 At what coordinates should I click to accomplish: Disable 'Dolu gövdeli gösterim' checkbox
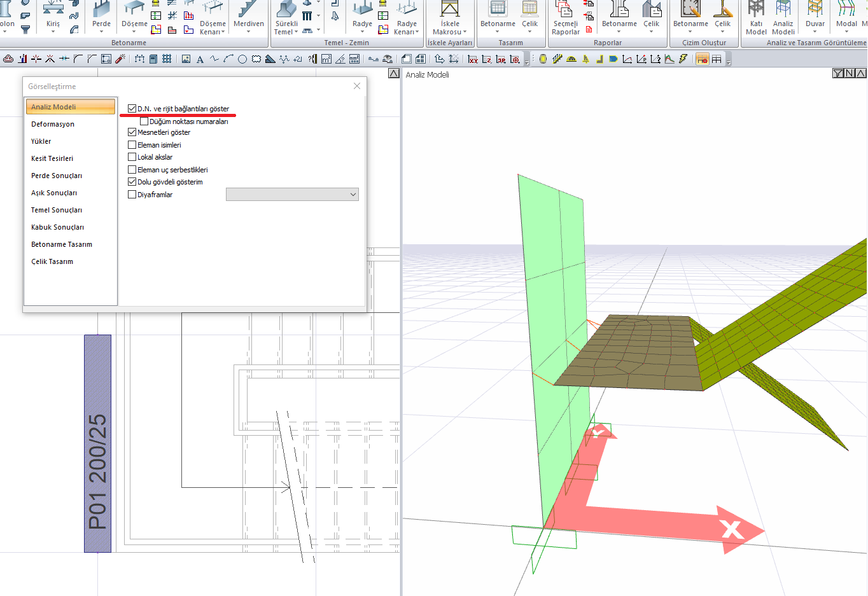(132, 182)
